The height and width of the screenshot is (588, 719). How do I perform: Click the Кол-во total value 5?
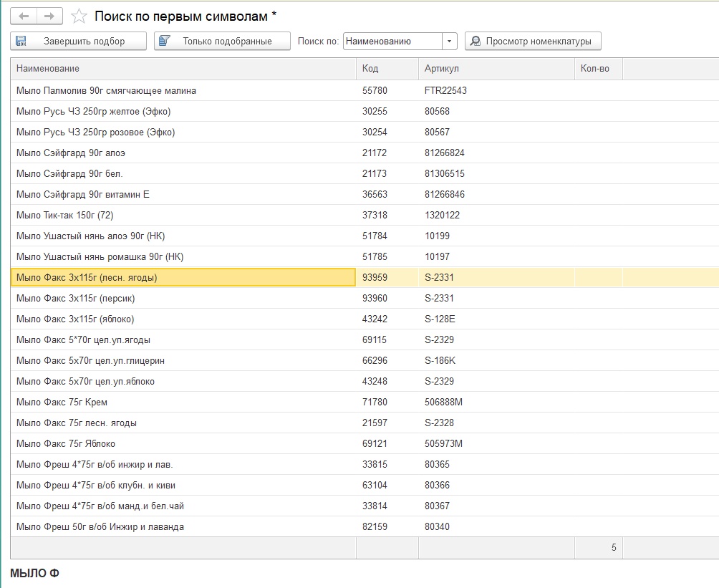click(614, 548)
